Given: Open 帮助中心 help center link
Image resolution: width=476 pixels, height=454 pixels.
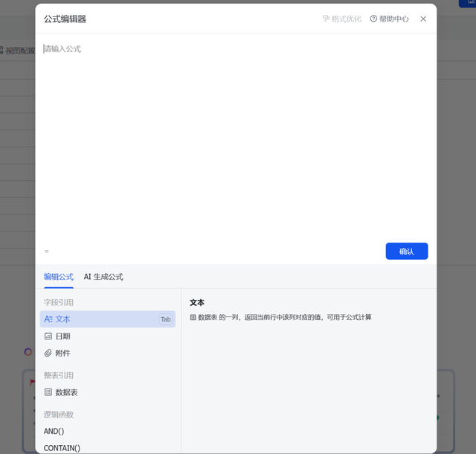Looking at the screenshot, I should (x=390, y=19).
